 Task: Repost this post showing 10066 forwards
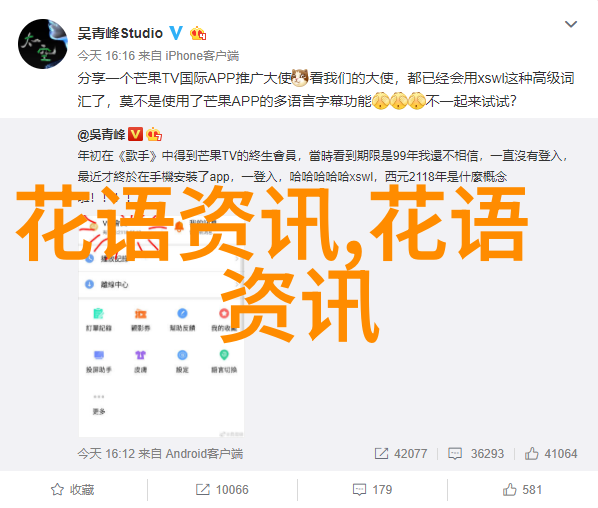222,489
